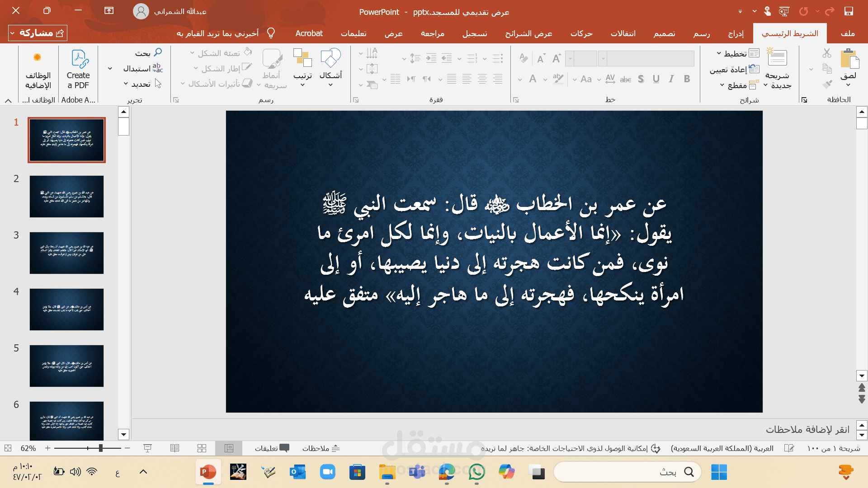Toggle Bold formatting button
The width and height of the screenshot is (868, 488).
pyautogui.click(x=687, y=79)
